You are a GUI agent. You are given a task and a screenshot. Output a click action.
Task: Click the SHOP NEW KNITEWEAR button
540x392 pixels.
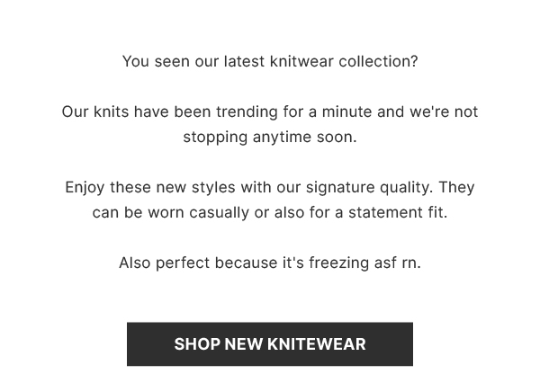[x=270, y=343]
